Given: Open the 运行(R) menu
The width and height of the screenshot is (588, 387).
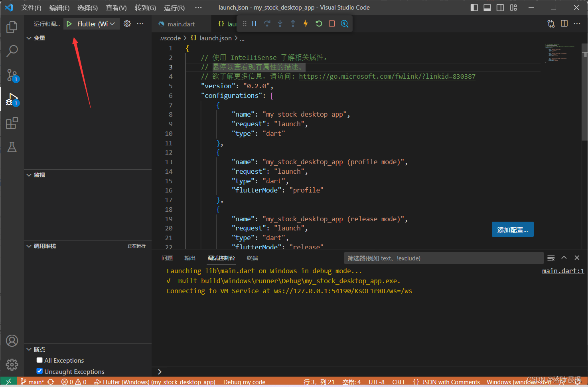Looking at the screenshot, I should coord(174,8).
